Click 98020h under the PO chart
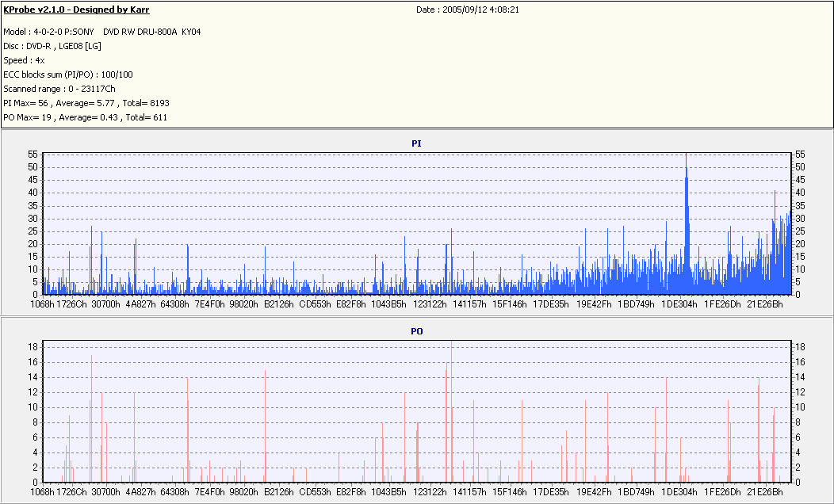834x504 pixels. click(244, 492)
